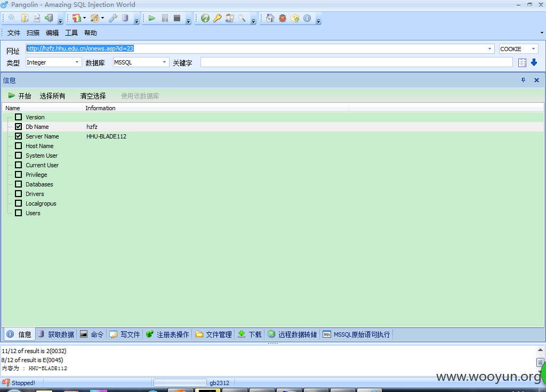
Task: Click the home house toolbar icon
Action: pyautogui.click(x=270, y=18)
